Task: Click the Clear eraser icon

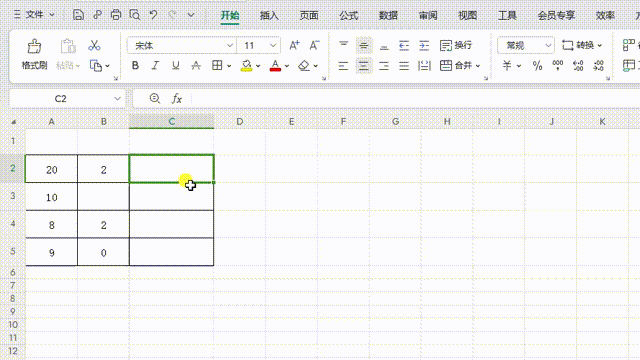Action: point(304,66)
